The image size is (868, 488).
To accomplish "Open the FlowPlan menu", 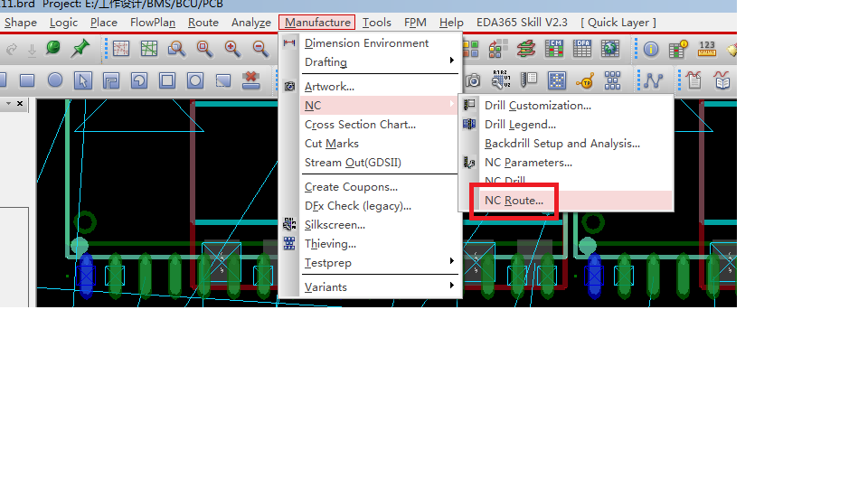I will [153, 23].
